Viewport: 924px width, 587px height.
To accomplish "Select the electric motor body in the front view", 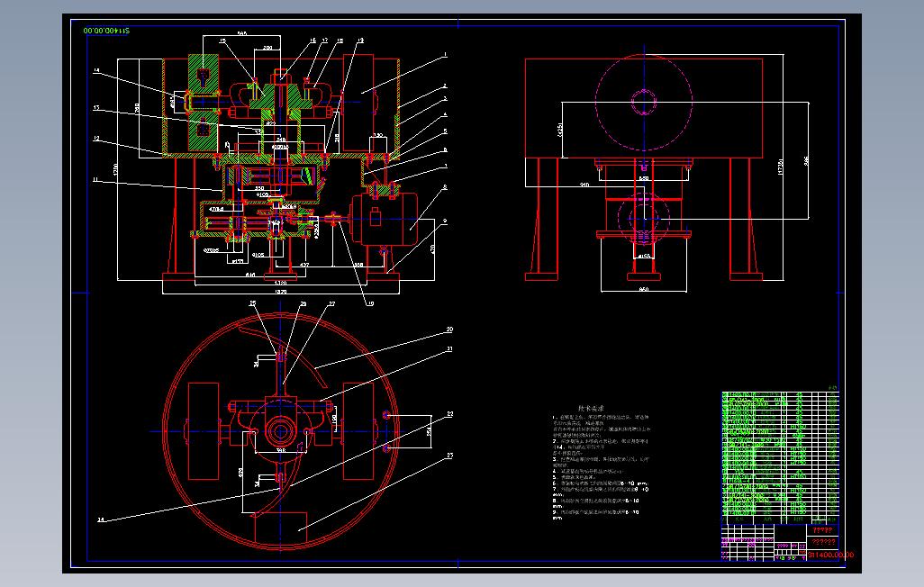I will [x=385, y=220].
